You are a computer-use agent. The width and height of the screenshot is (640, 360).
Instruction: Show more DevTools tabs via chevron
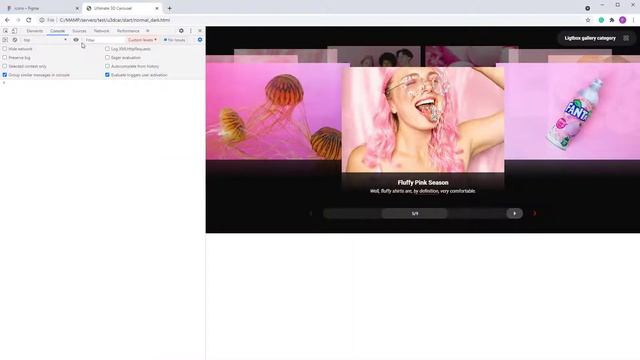pos(147,31)
